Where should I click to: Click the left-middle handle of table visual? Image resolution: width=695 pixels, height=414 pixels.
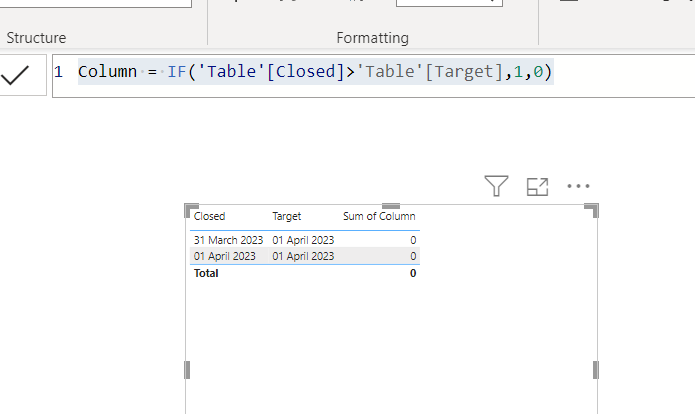pos(187,370)
